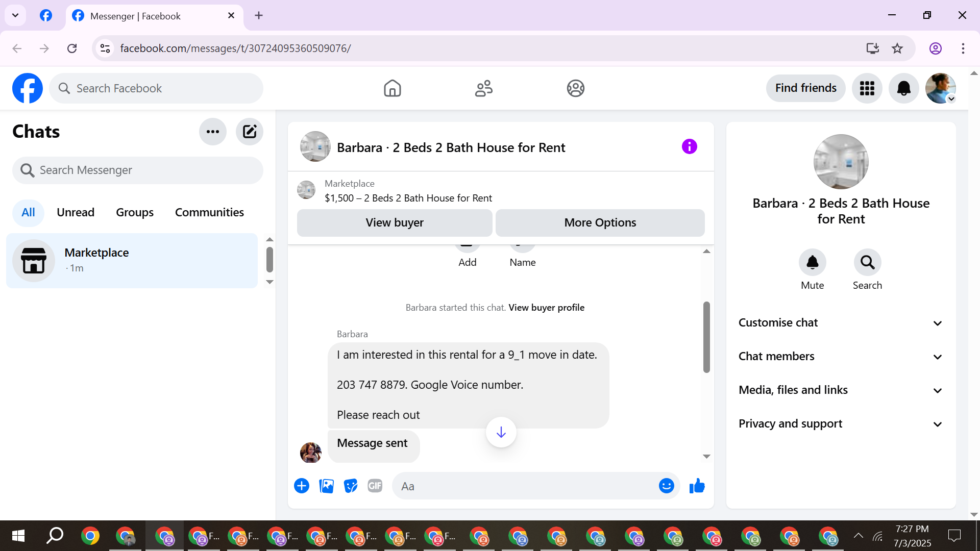
Task: Choose a sticker icon
Action: 351,486
